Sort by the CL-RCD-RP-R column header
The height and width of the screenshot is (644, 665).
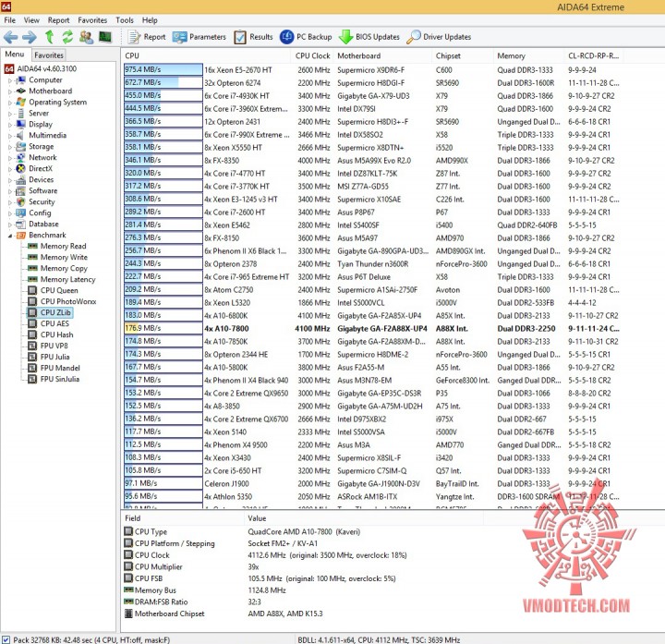point(595,55)
